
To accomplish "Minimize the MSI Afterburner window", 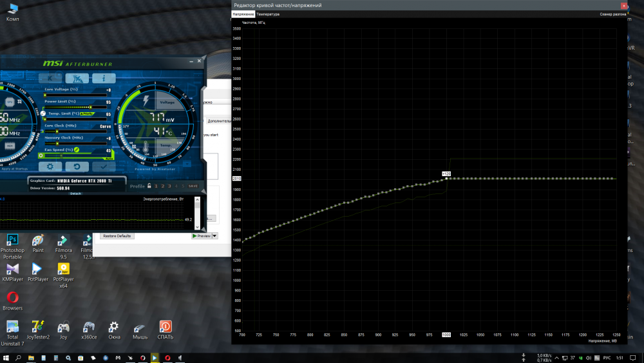I will (x=191, y=61).
